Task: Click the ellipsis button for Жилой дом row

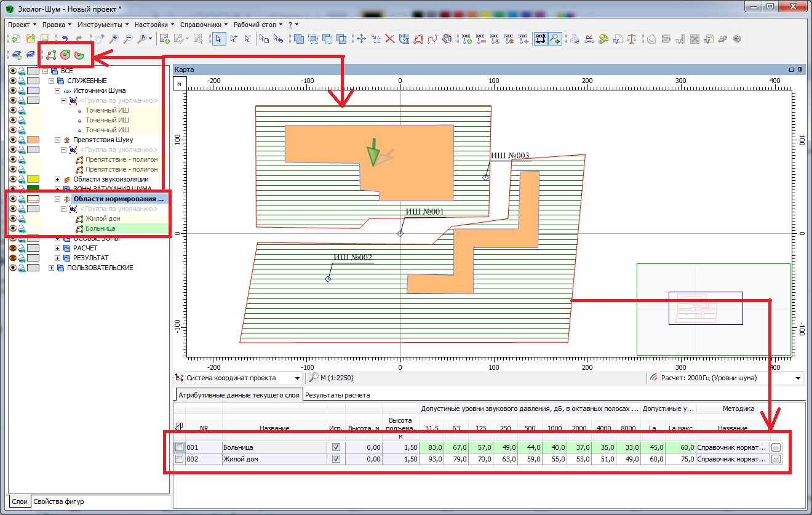Action: [x=776, y=459]
